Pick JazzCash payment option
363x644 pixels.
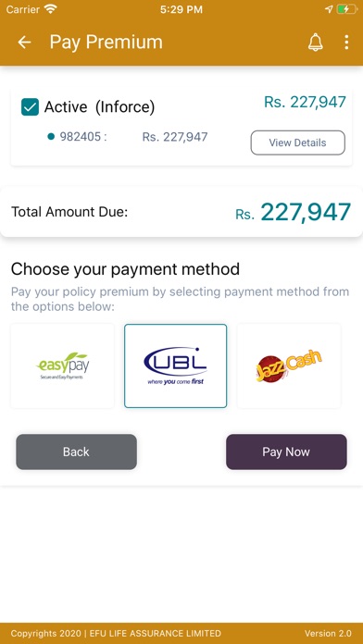289,365
